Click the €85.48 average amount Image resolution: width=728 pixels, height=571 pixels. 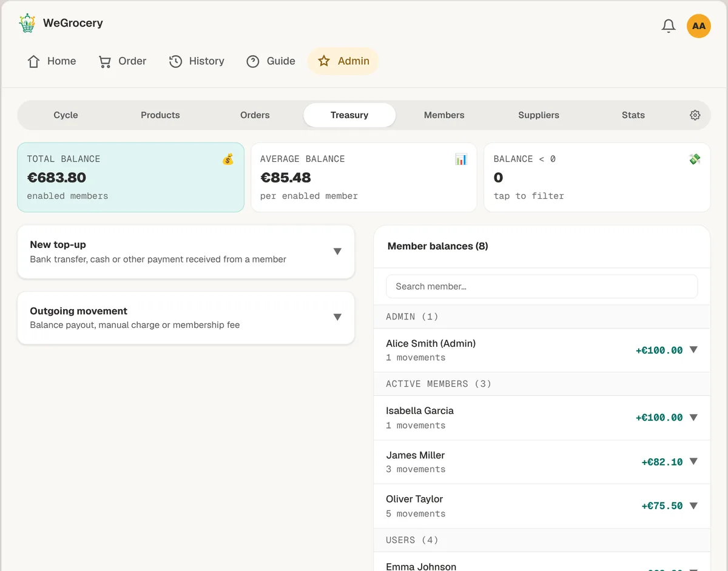(286, 178)
